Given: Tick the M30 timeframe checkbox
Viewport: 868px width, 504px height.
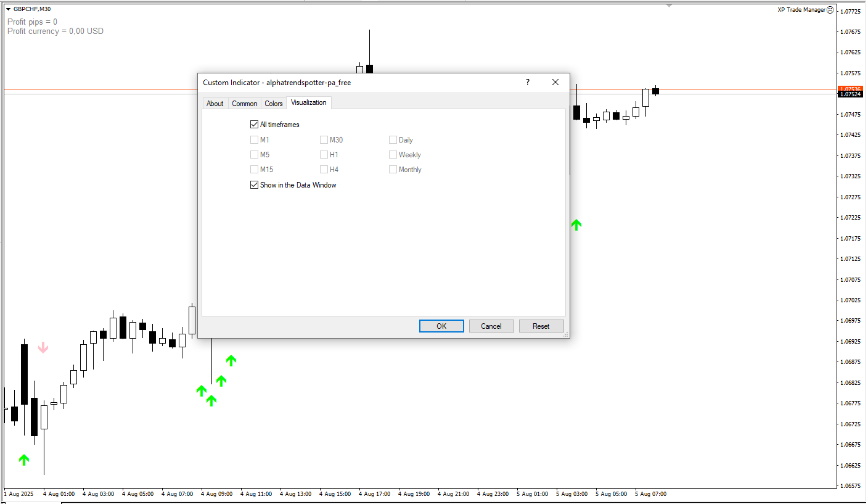Looking at the screenshot, I should point(324,140).
